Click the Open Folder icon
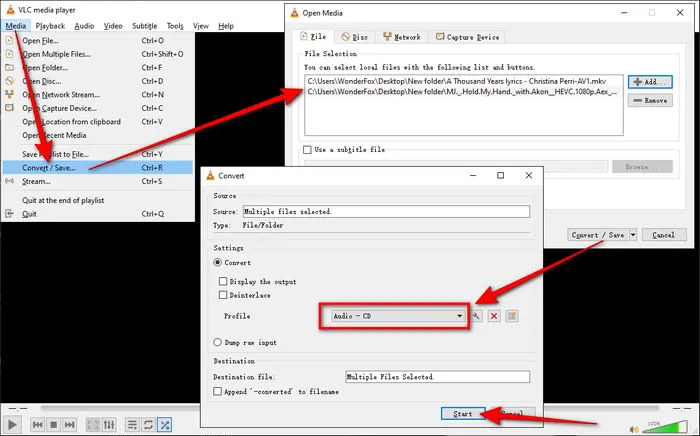The image size is (700, 436). coord(9,67)
